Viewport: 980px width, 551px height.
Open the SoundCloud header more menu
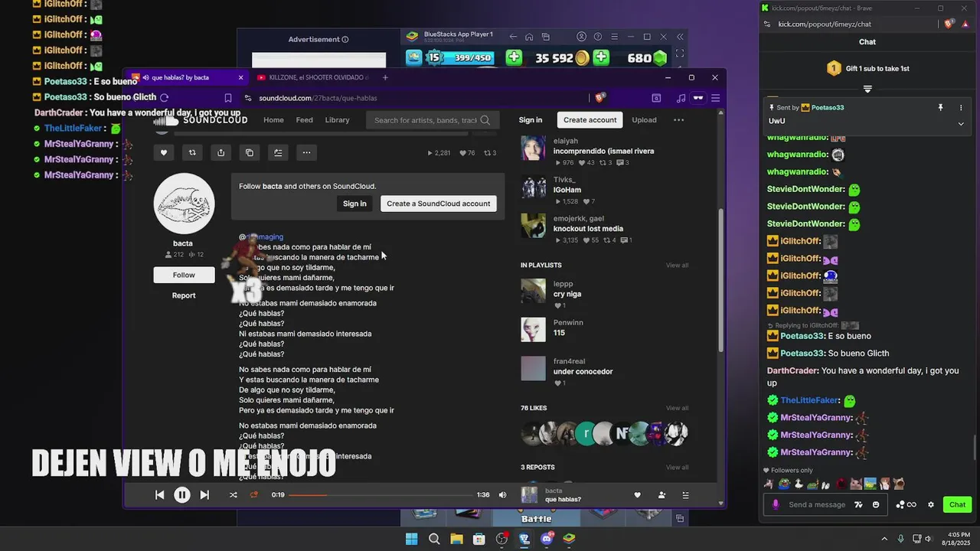click(678, 120)
